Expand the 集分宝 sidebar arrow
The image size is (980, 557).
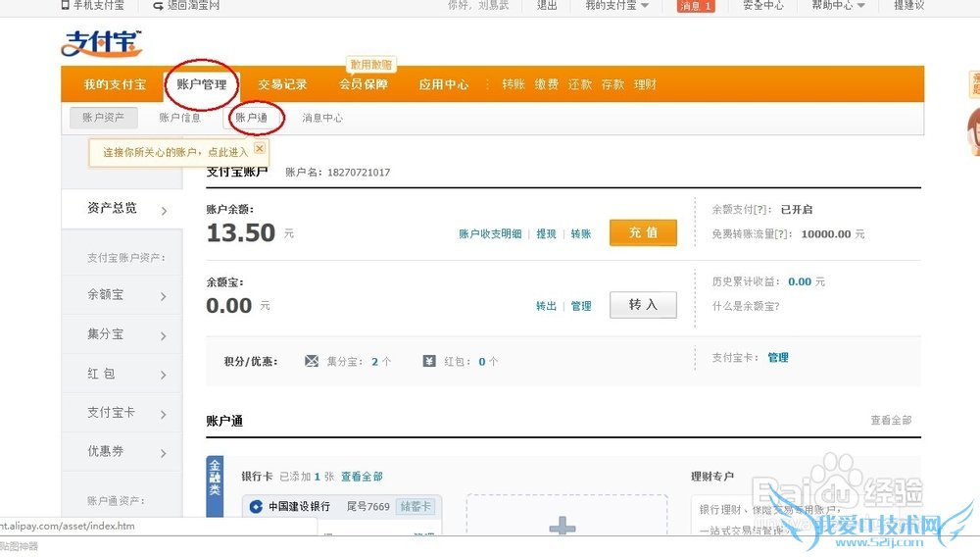click(164, 335)
